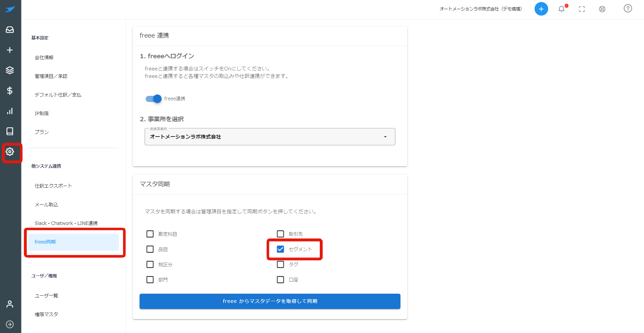
Task: Expand the 連携事業所 dropdown
Action: [270, 137]
